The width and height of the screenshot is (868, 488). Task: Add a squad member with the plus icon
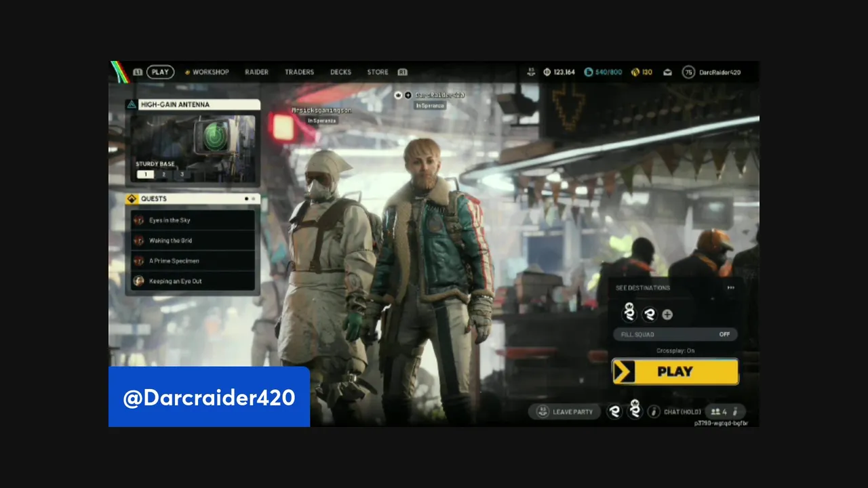pos(667,314)
